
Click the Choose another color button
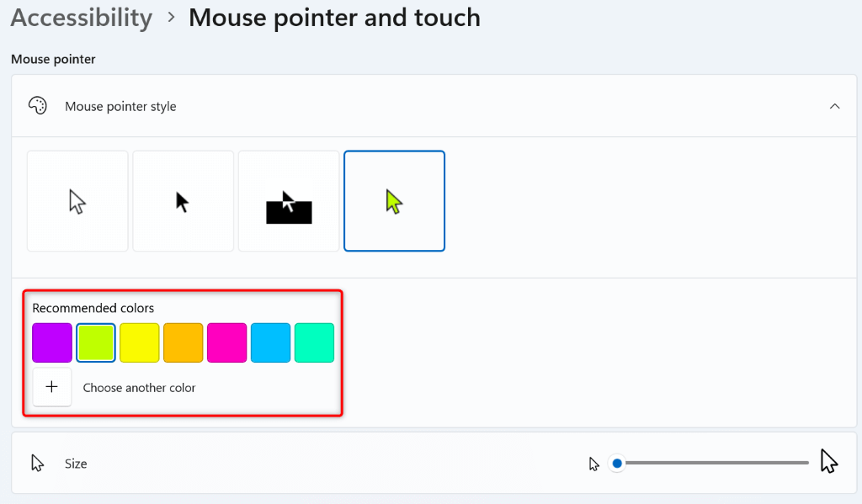click(139, 387)
